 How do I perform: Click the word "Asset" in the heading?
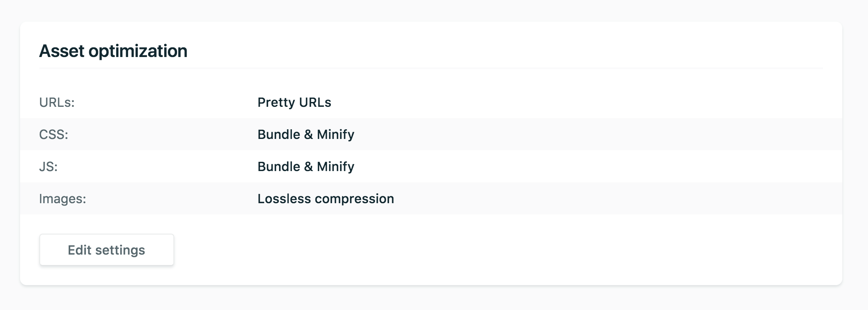click(62, 51)
